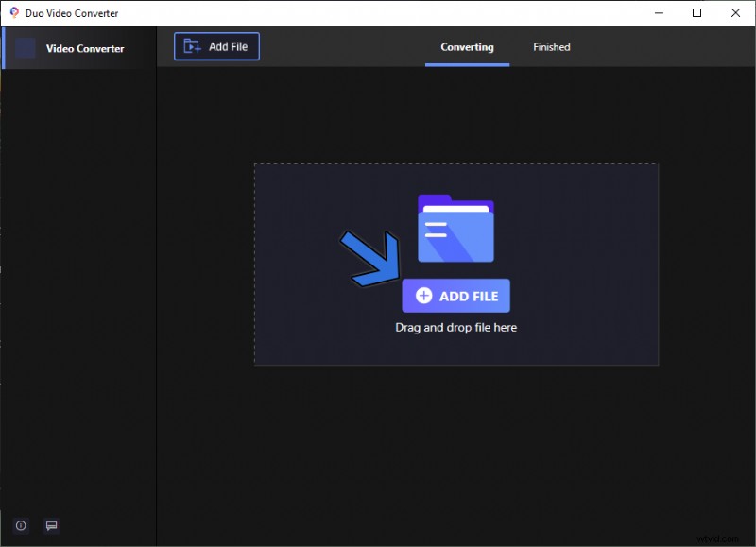Maximize the Duo Video Converter window
This screenshot has height=547, width=756.
(697, 13)
